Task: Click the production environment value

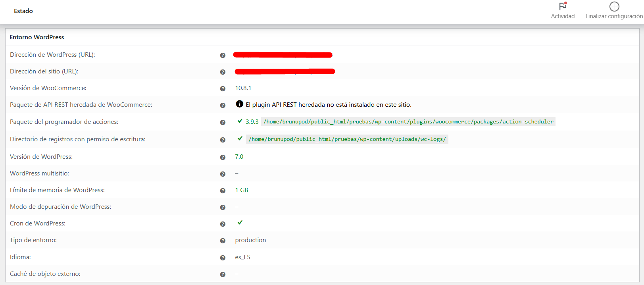Action: 250,240
